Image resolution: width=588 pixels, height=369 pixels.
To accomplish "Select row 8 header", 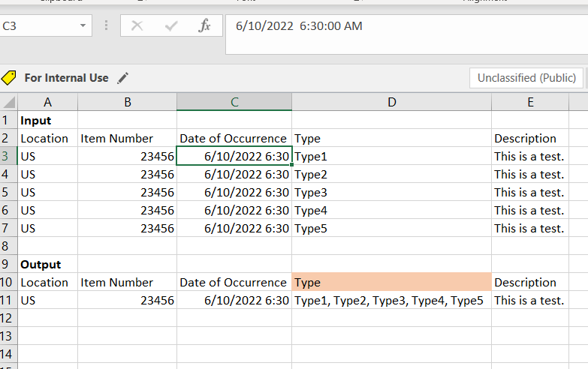I will pyautogui.click(x=8, y=246).
